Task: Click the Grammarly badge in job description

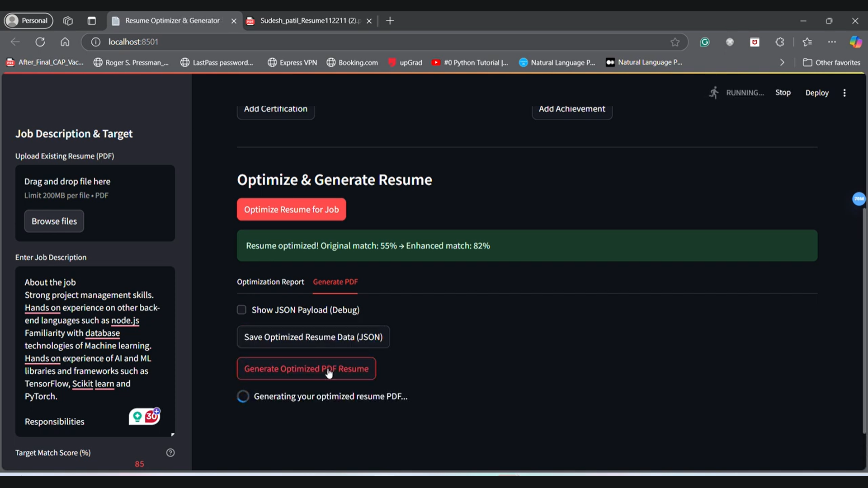Action: pos(144,416)
